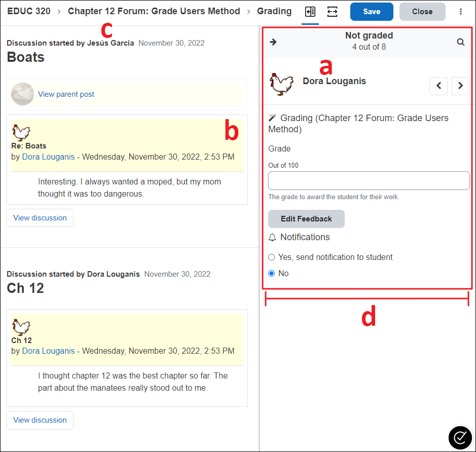This screenshot has height=452, width=476.
Task: Navigate to EDUC 320 breadcrumb
Action: (29, 11)
